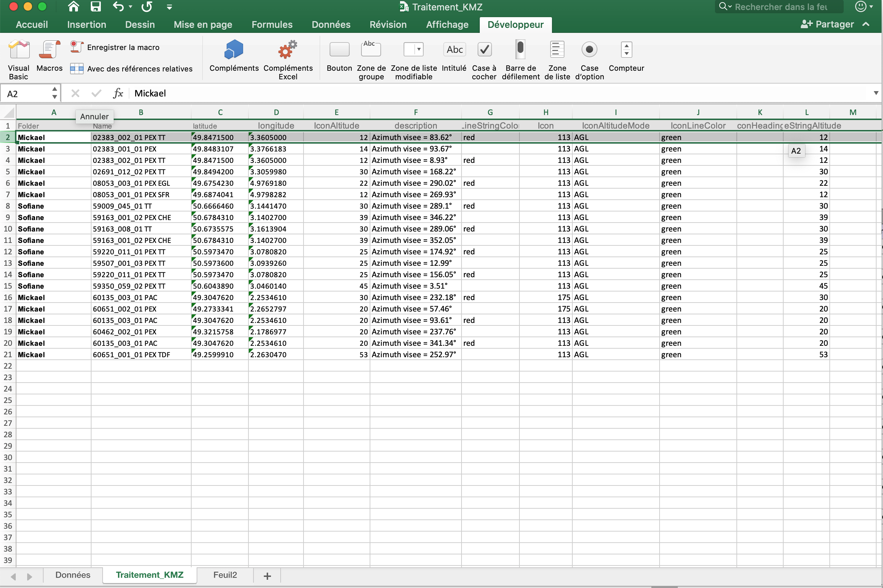The image size is (883, 588).
Task: Select row 16 header
Action: (8, 297)
